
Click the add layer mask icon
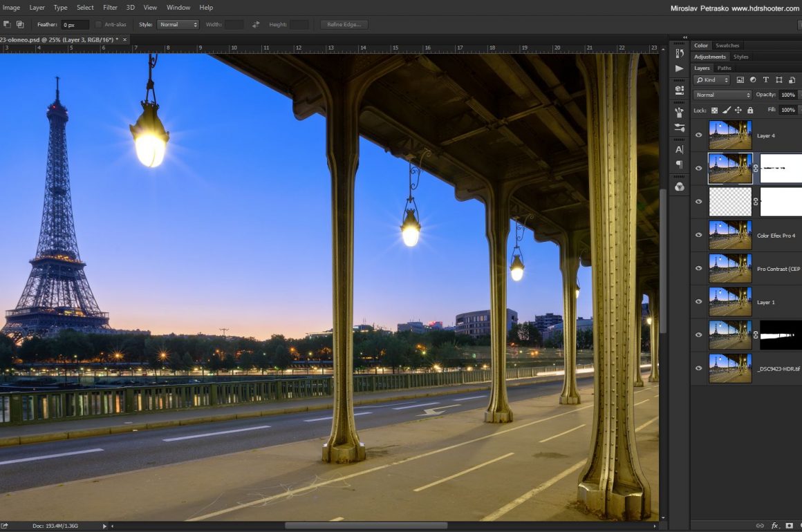coord(790,526)
